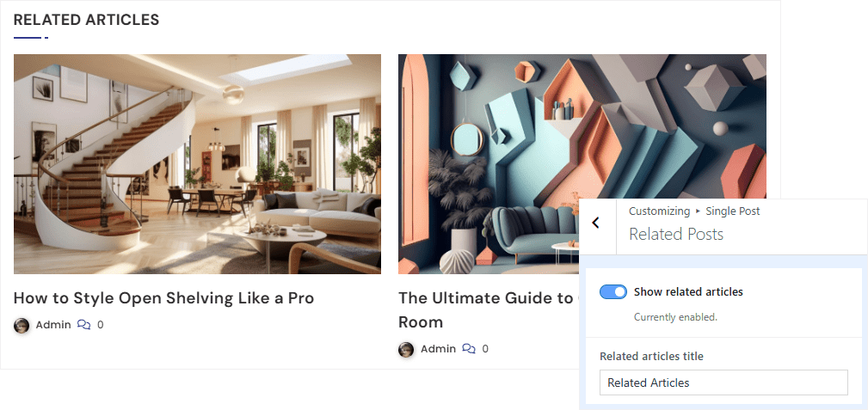Image resolution: width=868 pixels, height=410 pixels.
Task: Click 'Single Post' in the customizer breadcrumb
Action: (x=732, y=211)
